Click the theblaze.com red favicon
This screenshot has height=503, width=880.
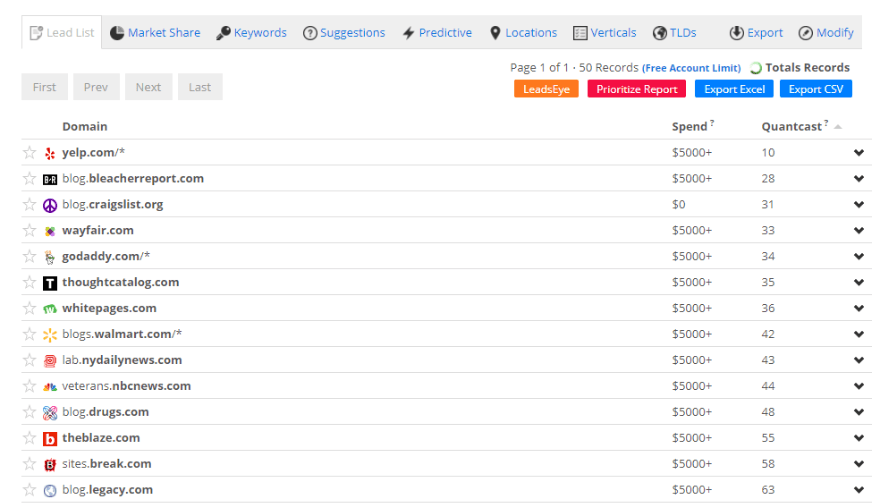[50, 439]
